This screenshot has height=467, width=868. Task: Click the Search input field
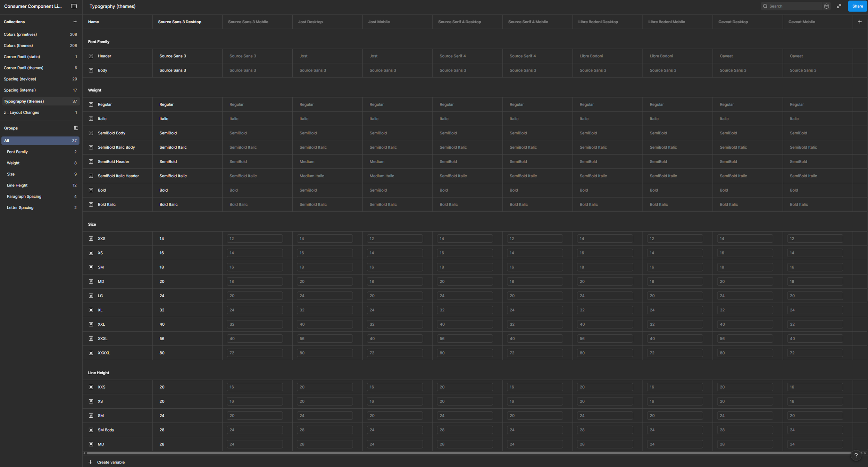(793, 6)
